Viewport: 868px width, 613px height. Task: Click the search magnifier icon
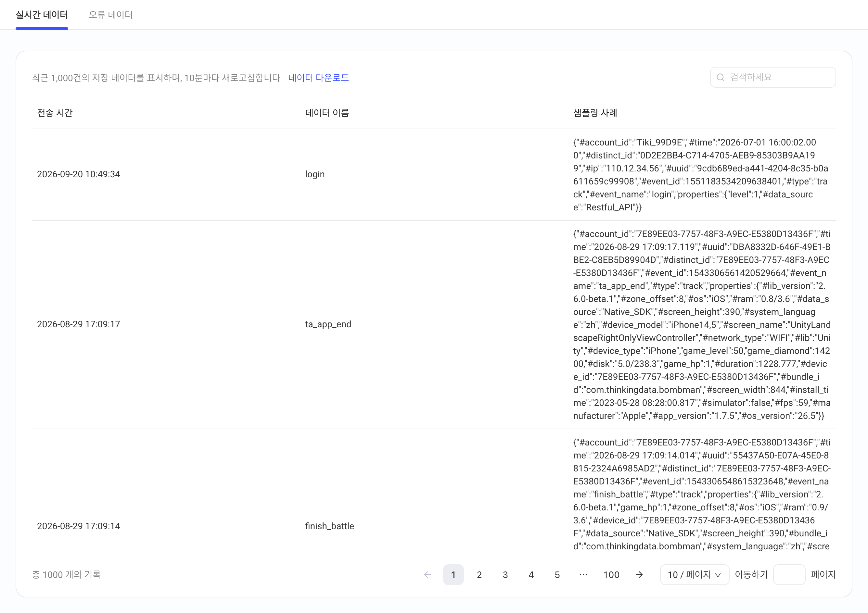[721, 78]
